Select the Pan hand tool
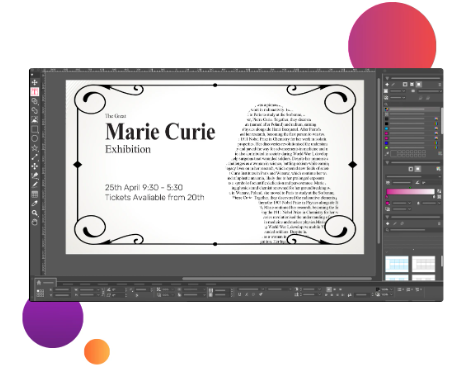 coord(35,222)
